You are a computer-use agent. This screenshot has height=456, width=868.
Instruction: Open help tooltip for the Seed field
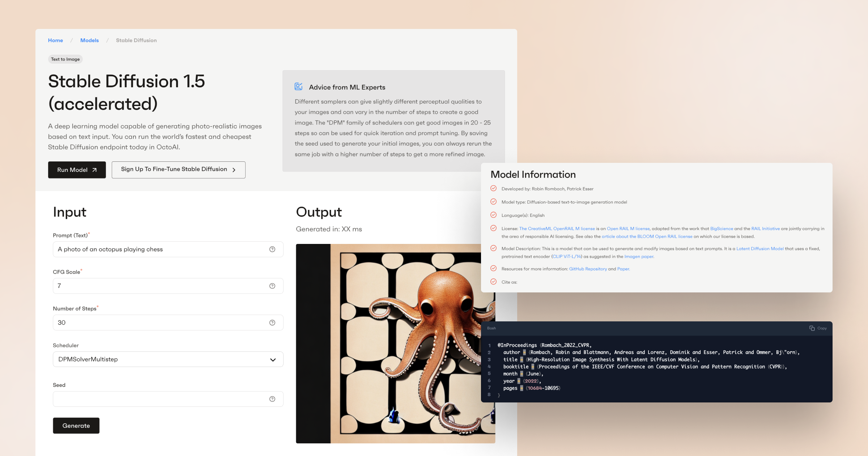272,399
